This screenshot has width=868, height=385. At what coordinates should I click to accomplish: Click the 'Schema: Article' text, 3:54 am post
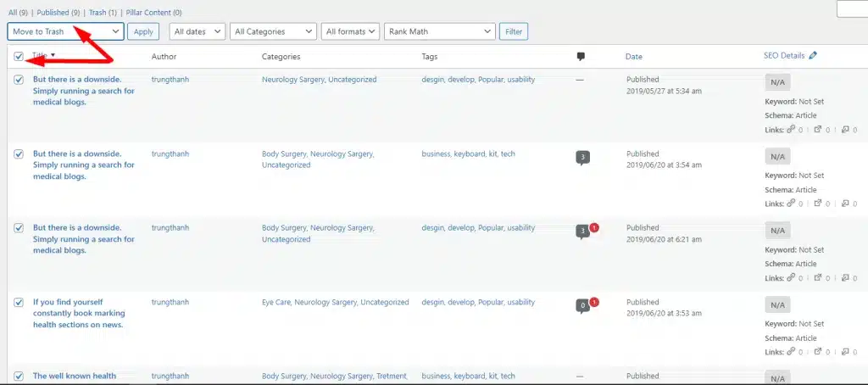tap(791, 189)
